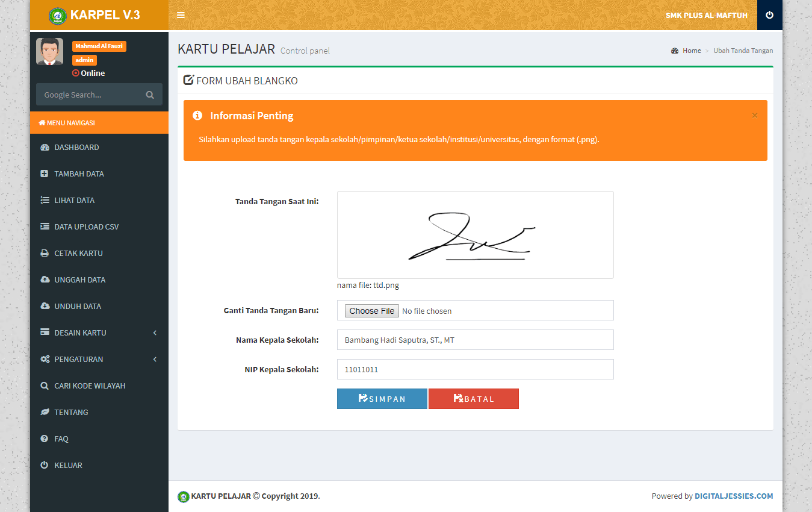
Task: Click the power icon in top bar
Action: coord(769,15)
